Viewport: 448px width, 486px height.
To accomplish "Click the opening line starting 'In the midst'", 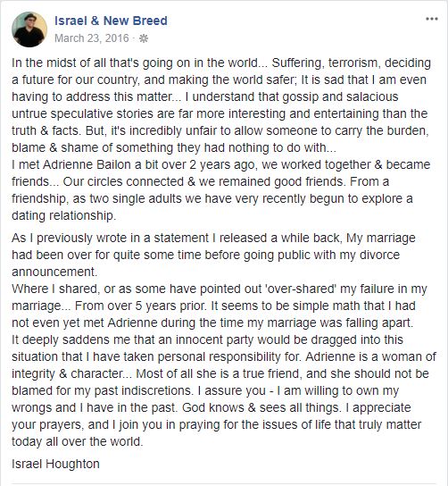I will [221, 63].
